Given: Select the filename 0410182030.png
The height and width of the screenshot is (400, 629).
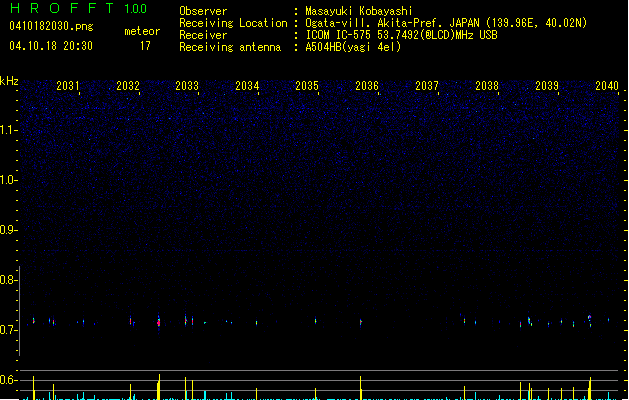Looking at the screenshot, I should tap(51, 27).
